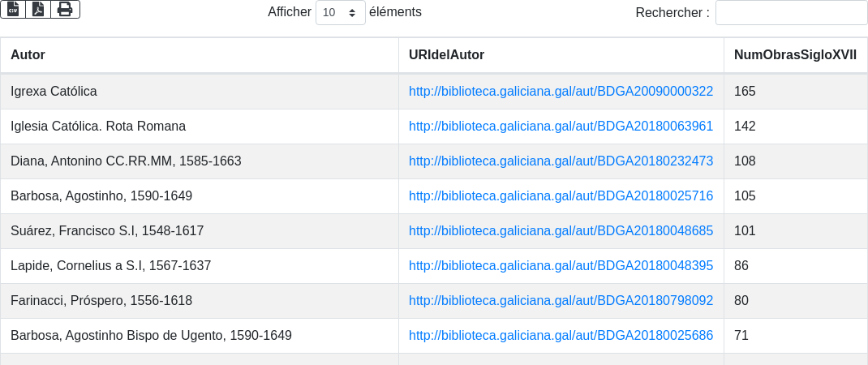This screenshot has width=868, height=365.
Task: Print the table
Action: 65,9
